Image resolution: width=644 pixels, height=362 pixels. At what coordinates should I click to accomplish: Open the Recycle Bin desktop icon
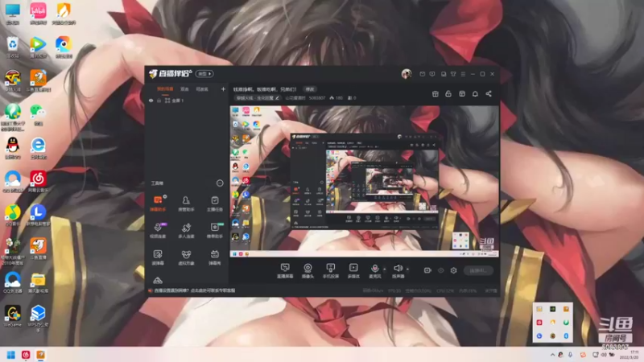pyautogui.click(x=13, y=47)
